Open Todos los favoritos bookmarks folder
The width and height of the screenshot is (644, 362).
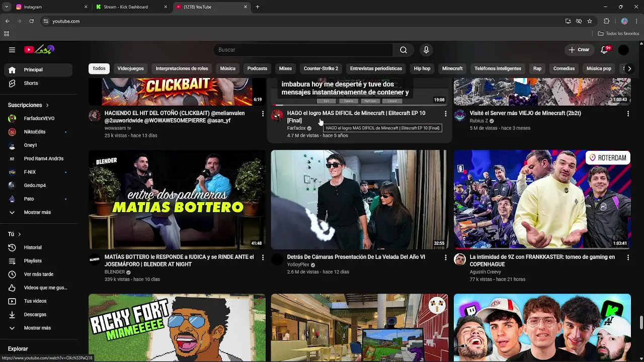[618, 34]
